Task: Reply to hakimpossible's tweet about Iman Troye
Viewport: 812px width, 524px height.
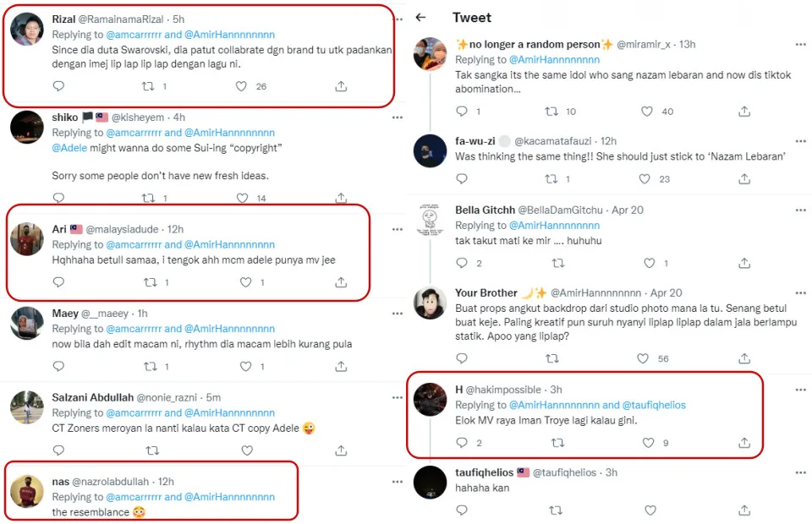Action: tap(462, 443)
